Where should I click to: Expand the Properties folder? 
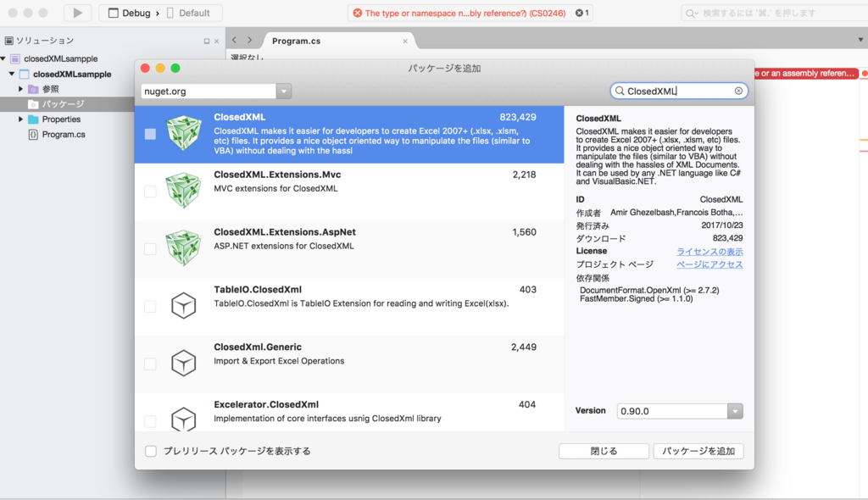coord(20,119)
